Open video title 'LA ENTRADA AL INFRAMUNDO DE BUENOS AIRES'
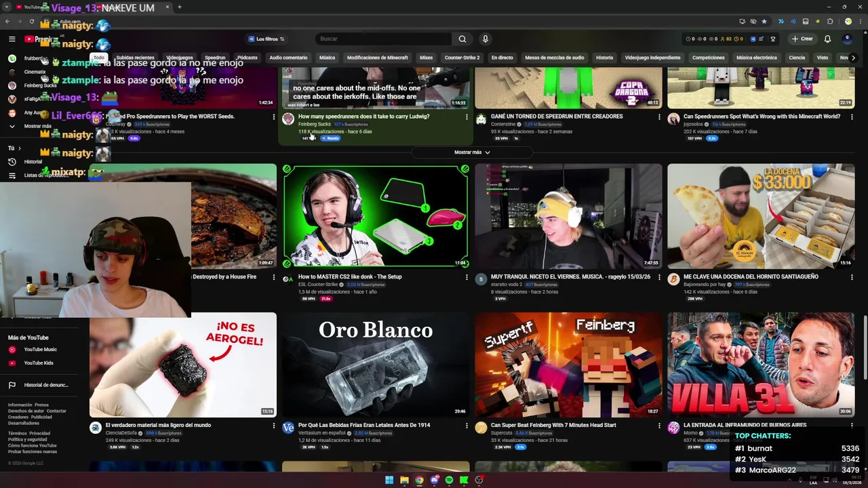This screenshot has height=488, width=868. click(745, 426)
